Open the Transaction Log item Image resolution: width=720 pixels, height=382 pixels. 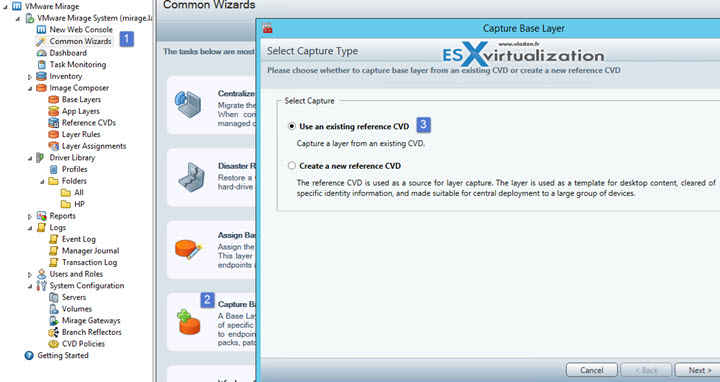(90, 262)
